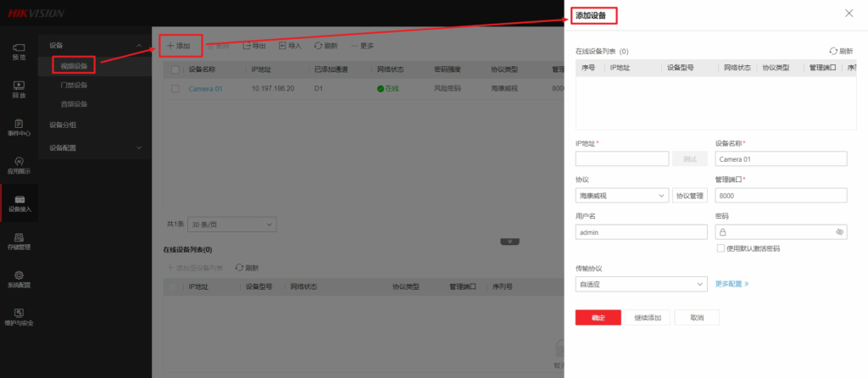
Task: Open the 传输协议 自适应 dropdown
Action: click(641, 285)
